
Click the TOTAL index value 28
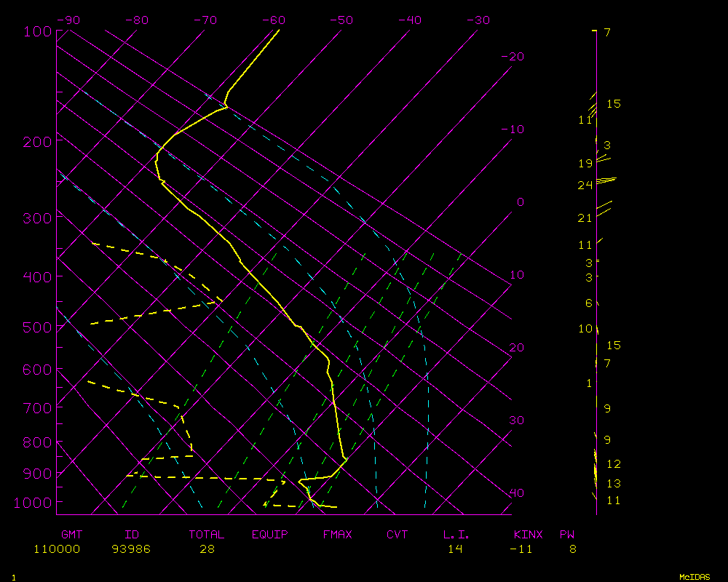(207, 549)
